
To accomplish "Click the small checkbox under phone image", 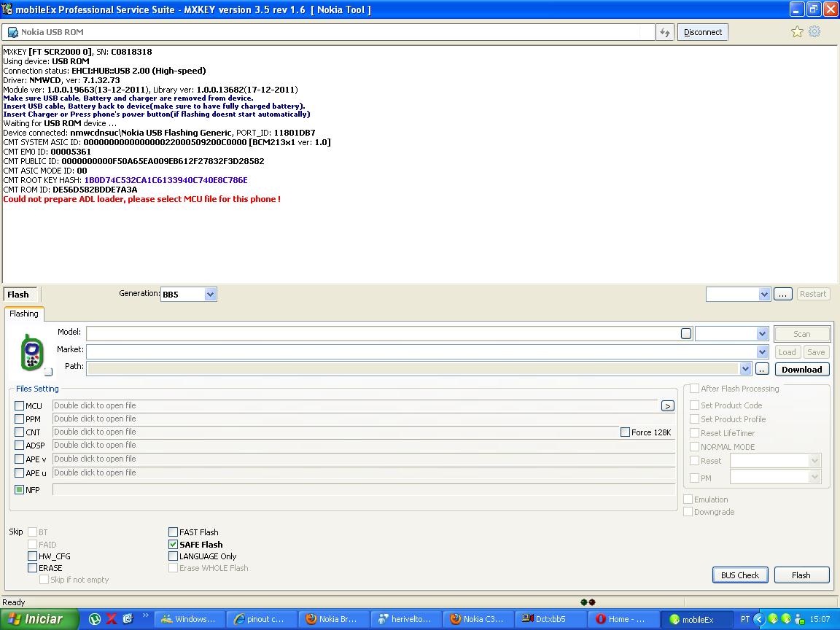I will (x=49, y=371).
